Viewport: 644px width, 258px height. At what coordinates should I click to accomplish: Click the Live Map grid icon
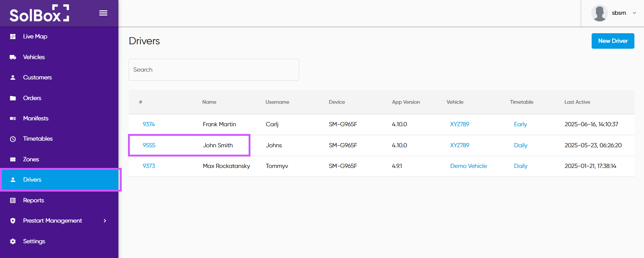tap(13, 37)
